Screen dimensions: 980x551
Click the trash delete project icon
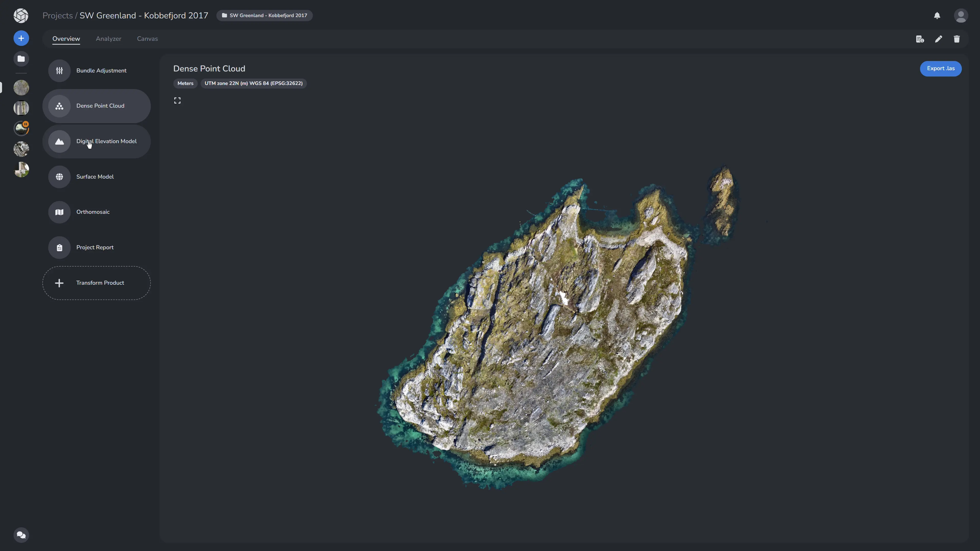pyautogui.click(x=957, y=39)
